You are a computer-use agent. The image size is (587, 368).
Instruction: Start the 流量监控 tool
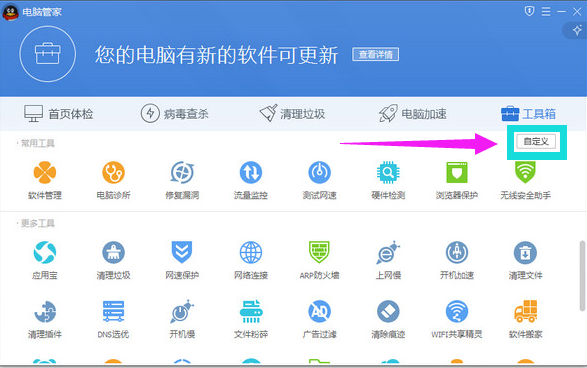tap(251, 180)
